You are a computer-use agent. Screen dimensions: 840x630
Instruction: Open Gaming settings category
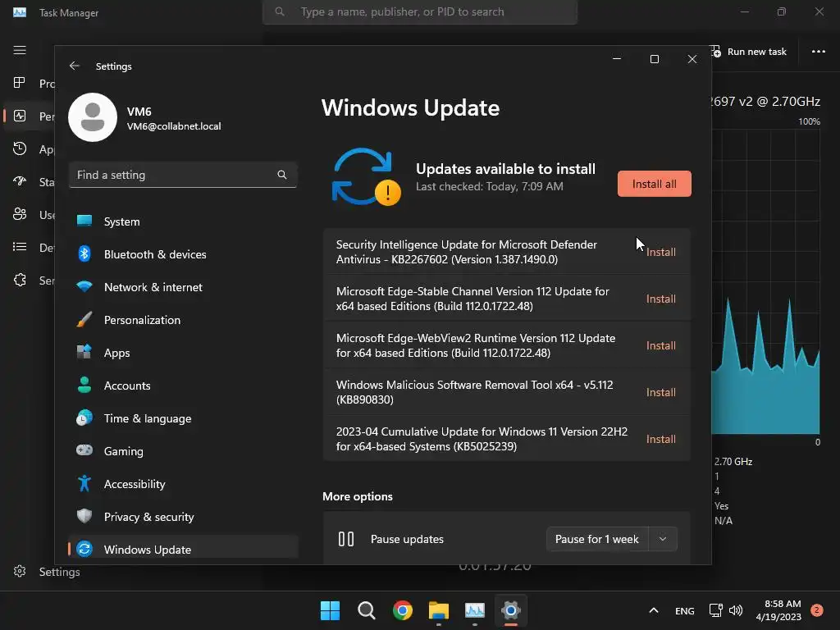(x=183, y=451)
